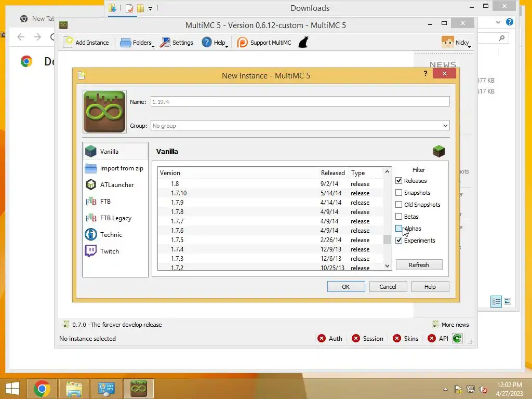532x399 pixels.
Task: Open the Nicky account dropdown
Action: 457,43
